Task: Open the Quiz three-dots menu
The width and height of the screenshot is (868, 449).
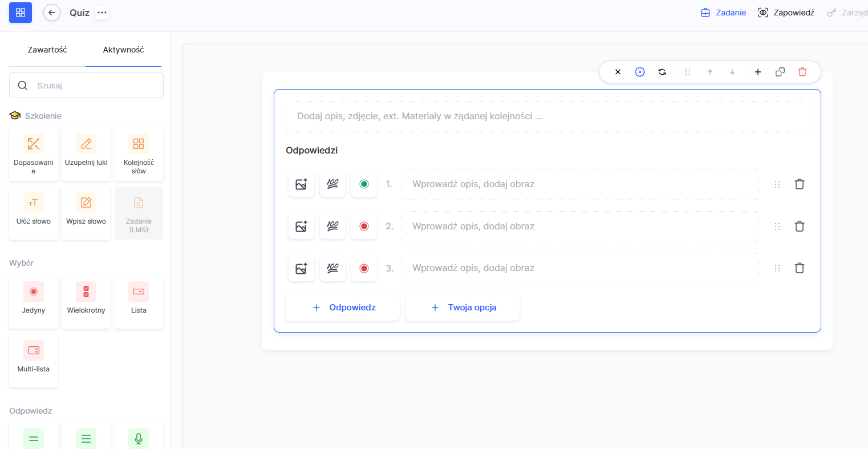Action: pos(102,13)
